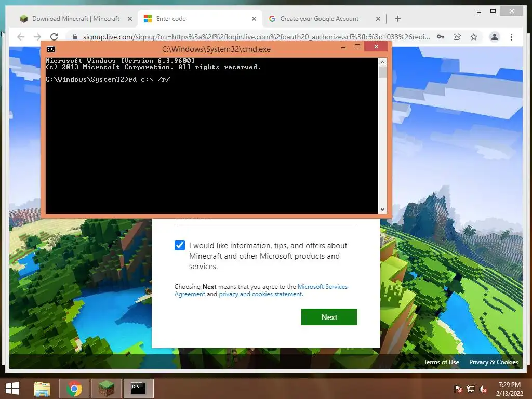Viewport: 532px width, 399px height.
Task: Share this page icon in Chrome
Action: point(457,37)
